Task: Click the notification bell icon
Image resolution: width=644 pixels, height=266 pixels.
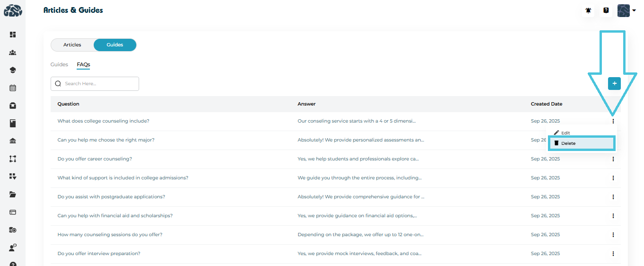Action: 588,10
